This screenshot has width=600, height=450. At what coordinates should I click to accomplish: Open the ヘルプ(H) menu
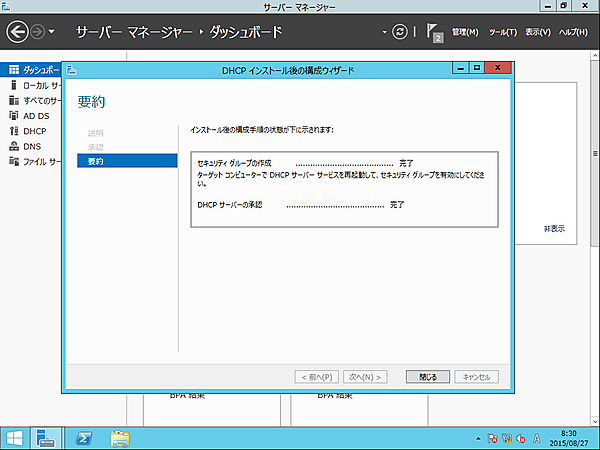[x=573, y=32]
